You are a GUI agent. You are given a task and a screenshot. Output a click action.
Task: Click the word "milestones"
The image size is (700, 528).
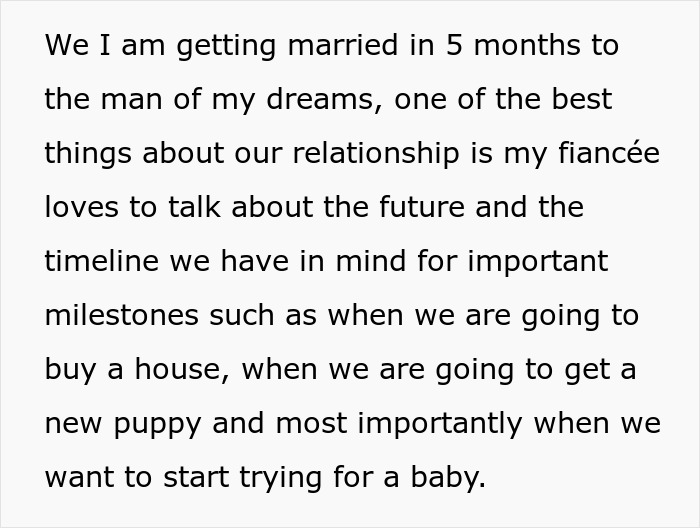(x=122, y=316)
